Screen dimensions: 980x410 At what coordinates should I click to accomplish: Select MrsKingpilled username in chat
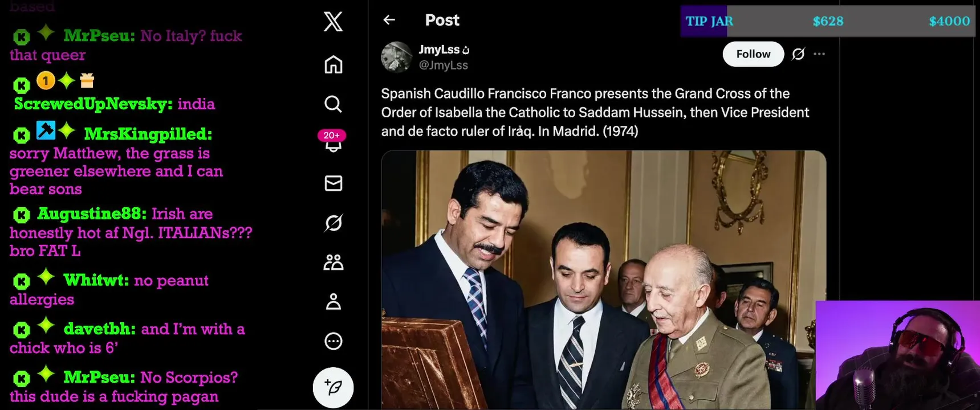(x=148, y=134)
